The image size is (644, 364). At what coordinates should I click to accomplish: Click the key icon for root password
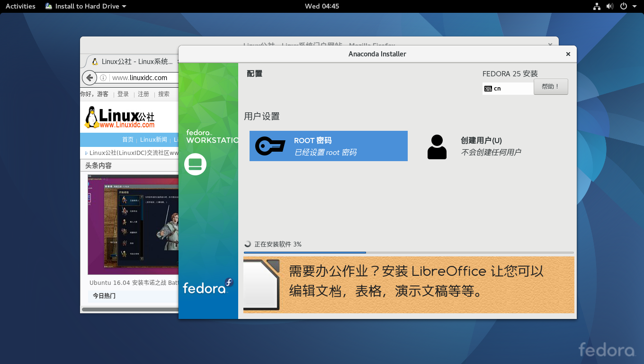[x=270, y=146]
